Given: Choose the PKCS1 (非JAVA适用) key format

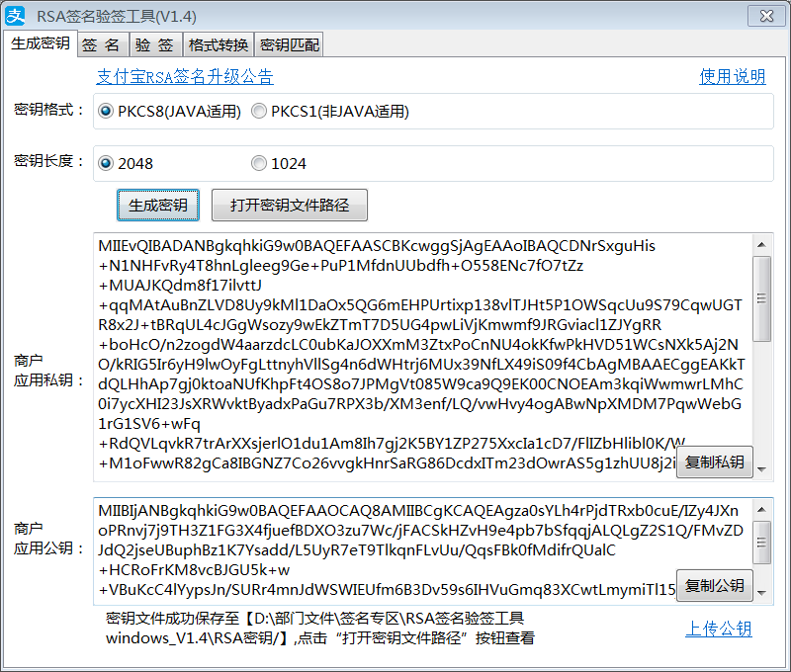Looking at the screenshot, I should point(259,112).
